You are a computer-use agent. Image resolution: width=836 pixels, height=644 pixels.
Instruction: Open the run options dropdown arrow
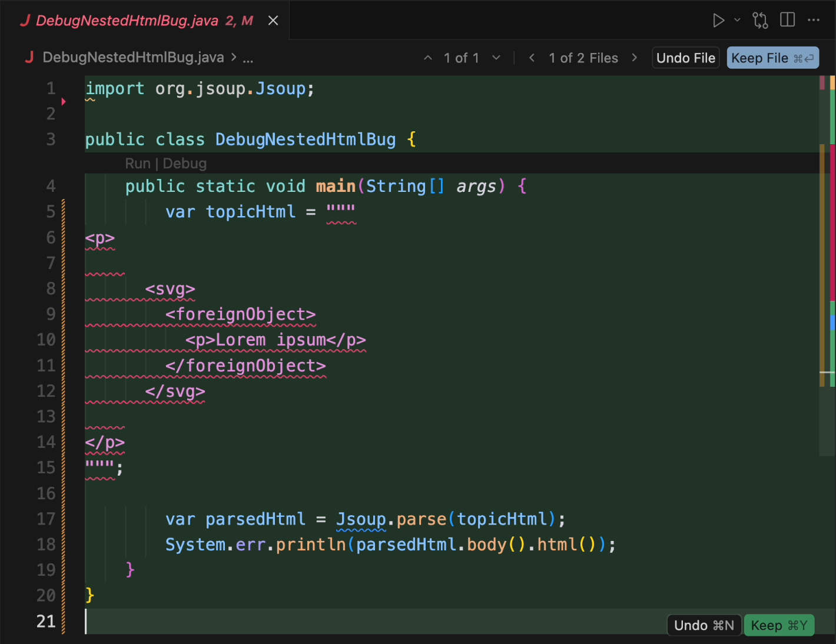click(737, 21)
